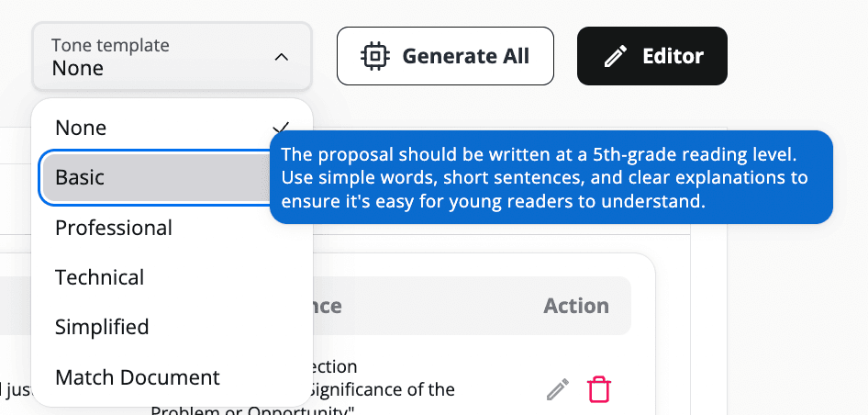Click the "Significance of the Problem" row text
Image resolution: width=868 pixels, height=415 pixels.
tap(385, 389)
